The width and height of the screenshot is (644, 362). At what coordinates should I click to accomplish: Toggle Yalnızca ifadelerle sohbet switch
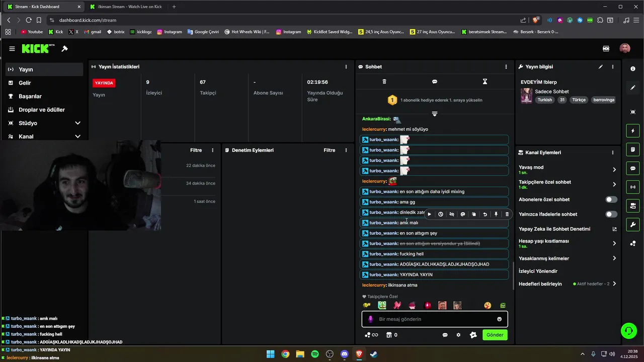point(611,214)
